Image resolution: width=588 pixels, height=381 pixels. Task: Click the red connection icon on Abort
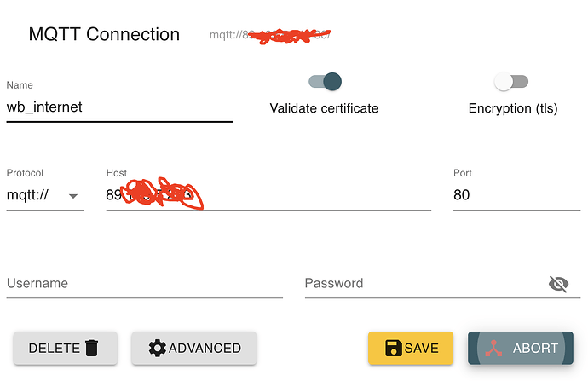coord(493,348)
